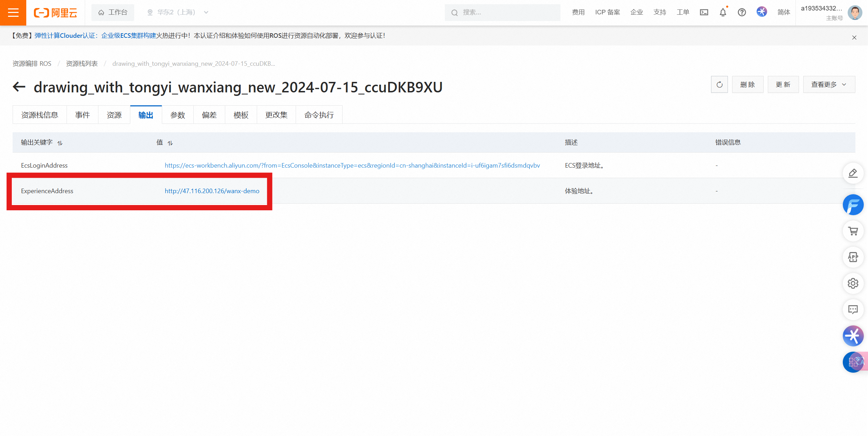868x436 pixels.
Task: Click the back arrow beside stack name
Action: click(19, 87)
